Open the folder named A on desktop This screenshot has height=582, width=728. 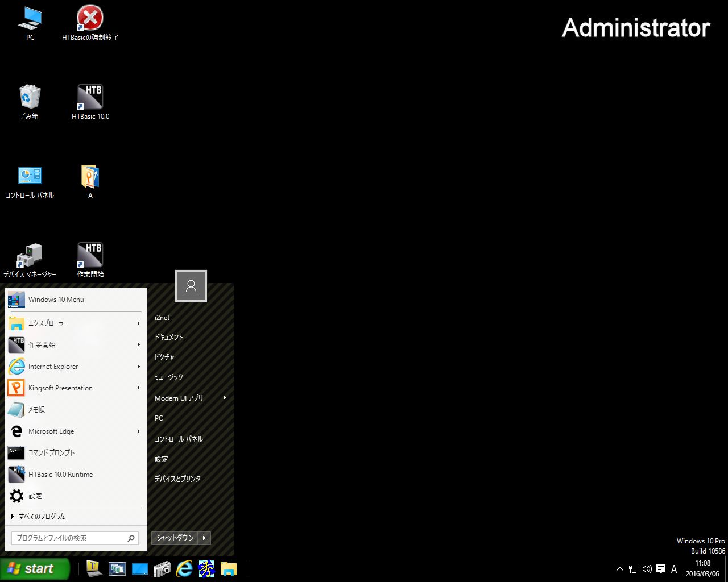pos(90,182)
